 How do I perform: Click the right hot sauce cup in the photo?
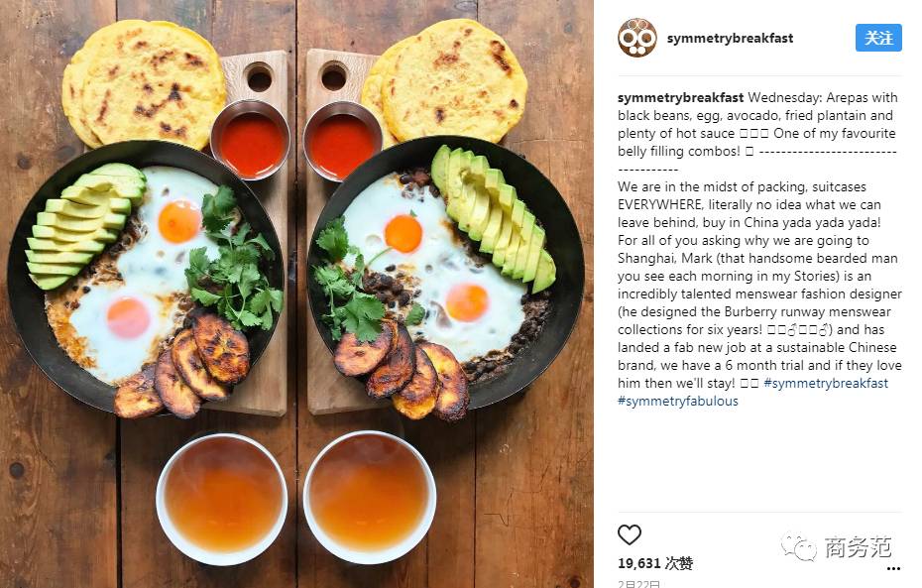pyautogui.click(x=343, y=142)
